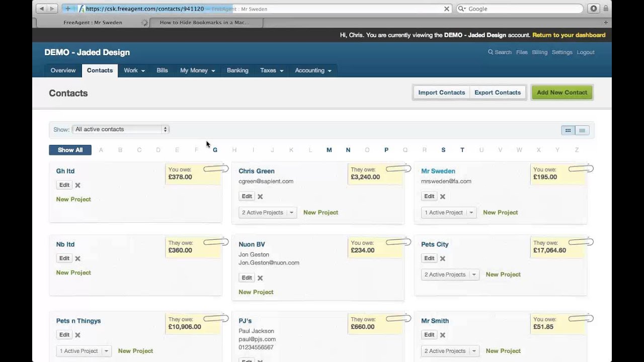
Task: Delete the Pets n Thingys contact with the X
Action: [77, 335]
